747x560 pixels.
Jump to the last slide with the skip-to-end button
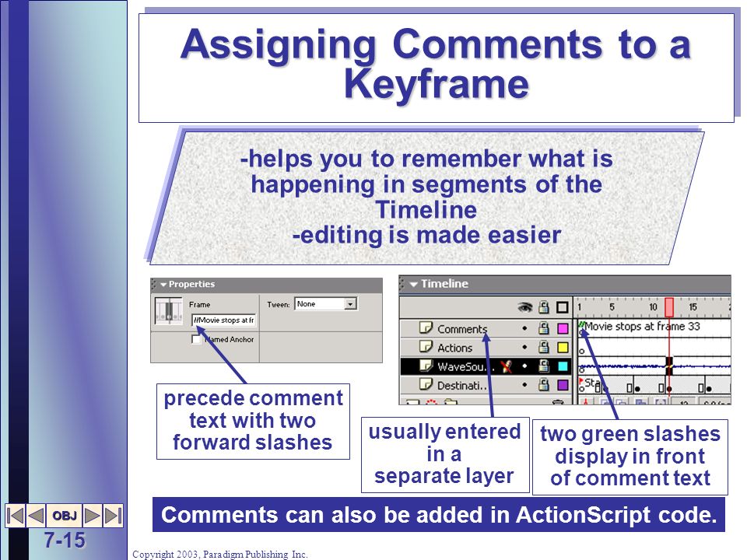(x=113, y=516)
